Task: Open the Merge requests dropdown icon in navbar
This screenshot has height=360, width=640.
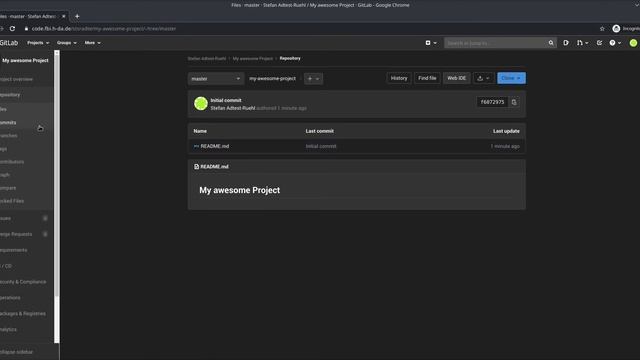Action: point(582,43)
